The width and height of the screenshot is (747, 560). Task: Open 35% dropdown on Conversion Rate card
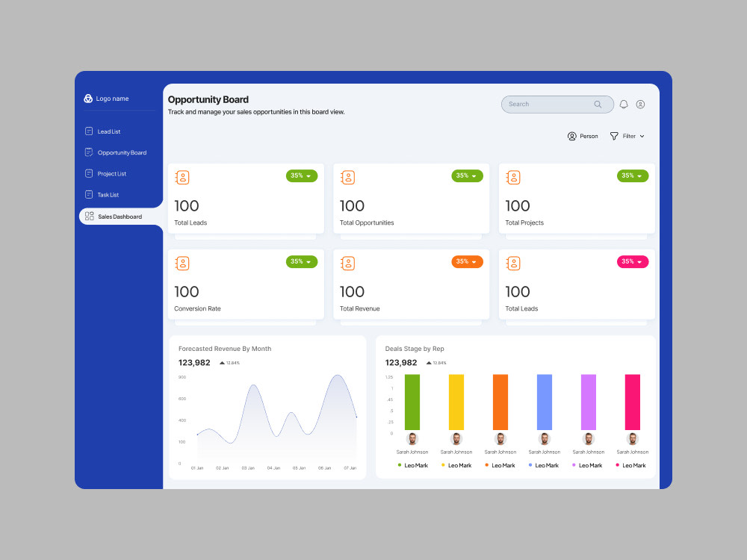[302, 261]
